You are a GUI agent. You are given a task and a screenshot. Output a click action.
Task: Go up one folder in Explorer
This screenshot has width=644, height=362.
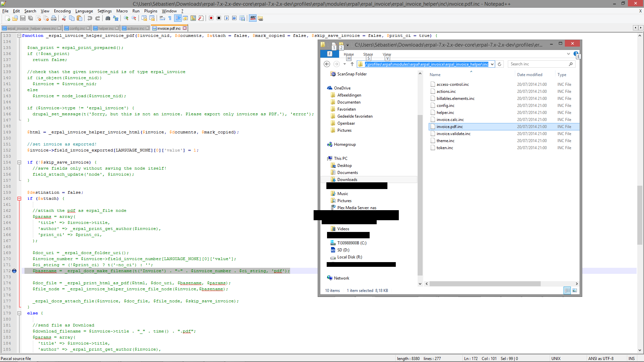tap(352, 64)
